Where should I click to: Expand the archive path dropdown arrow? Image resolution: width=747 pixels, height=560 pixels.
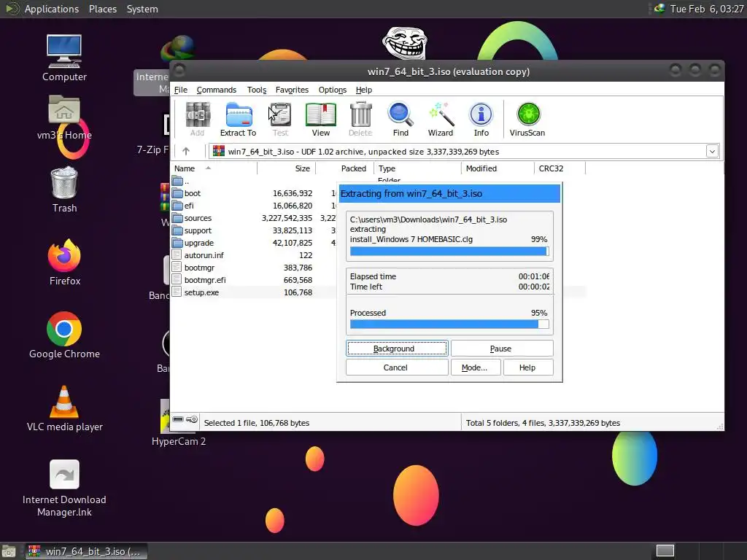pos(712,152)
